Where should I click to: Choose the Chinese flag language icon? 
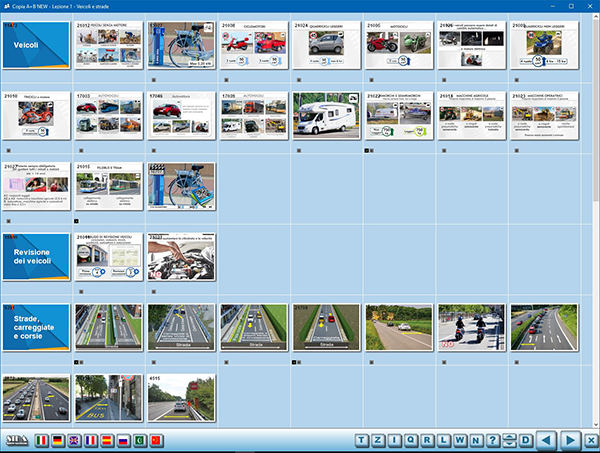(157, 441)
